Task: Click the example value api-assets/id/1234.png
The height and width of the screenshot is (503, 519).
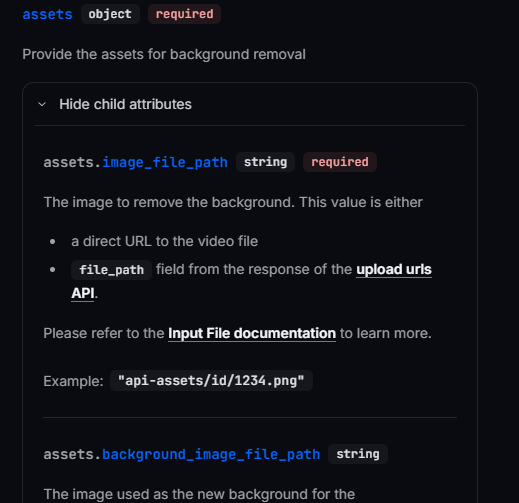Action: coord(211,380)
